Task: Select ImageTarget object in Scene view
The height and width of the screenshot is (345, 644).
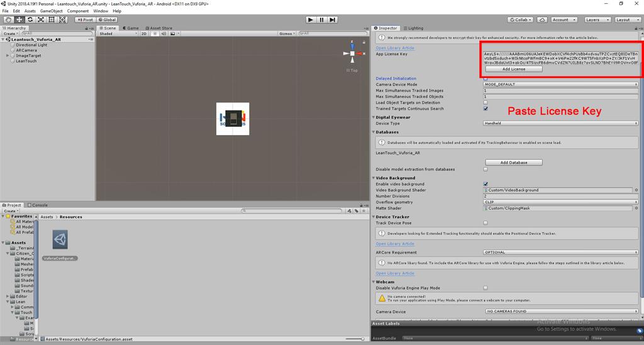Action: pyautogui.click(x=233, y=119)
